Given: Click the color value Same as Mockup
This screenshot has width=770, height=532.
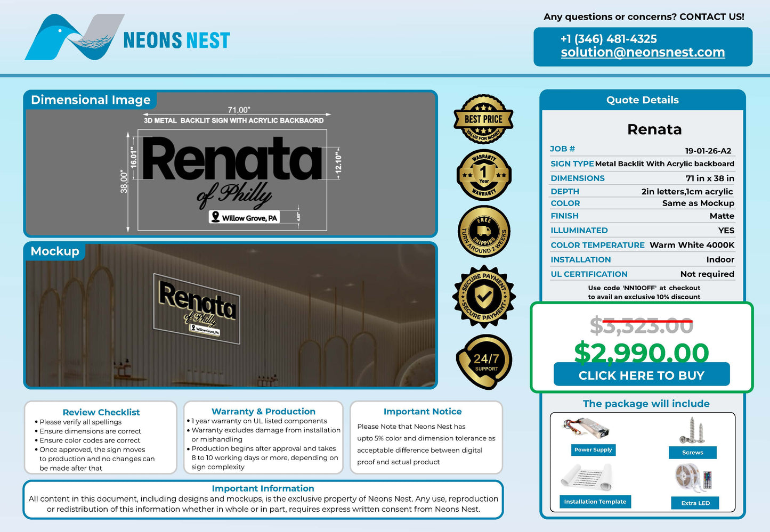Looking at the screenshot, I should [698, 203].
